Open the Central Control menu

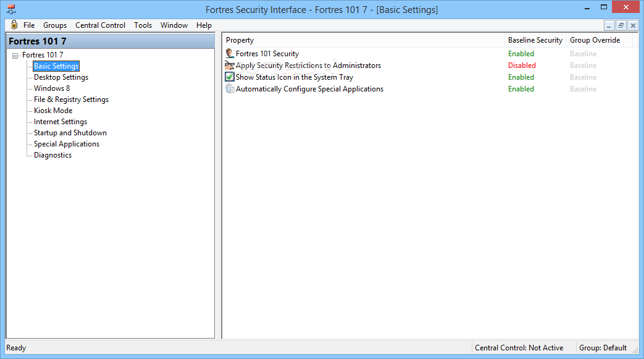pyautogui.click(x=100, y=25)
